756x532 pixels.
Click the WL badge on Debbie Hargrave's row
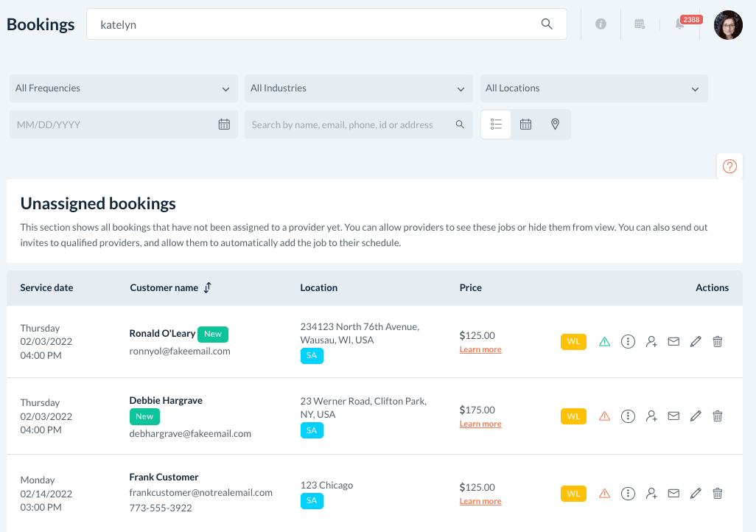(x=573, y=416)
